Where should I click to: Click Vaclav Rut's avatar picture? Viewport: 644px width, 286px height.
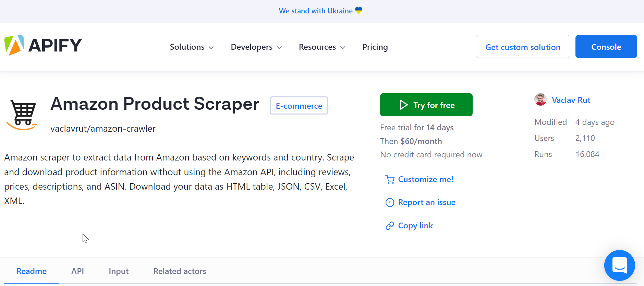tap(540, 100)
